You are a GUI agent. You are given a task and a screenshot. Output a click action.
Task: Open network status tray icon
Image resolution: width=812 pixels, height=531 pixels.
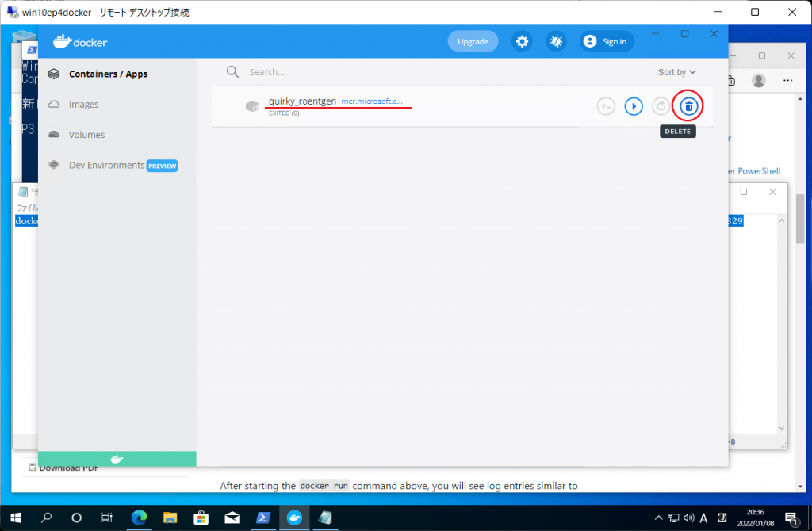click(x=674, y=518)
